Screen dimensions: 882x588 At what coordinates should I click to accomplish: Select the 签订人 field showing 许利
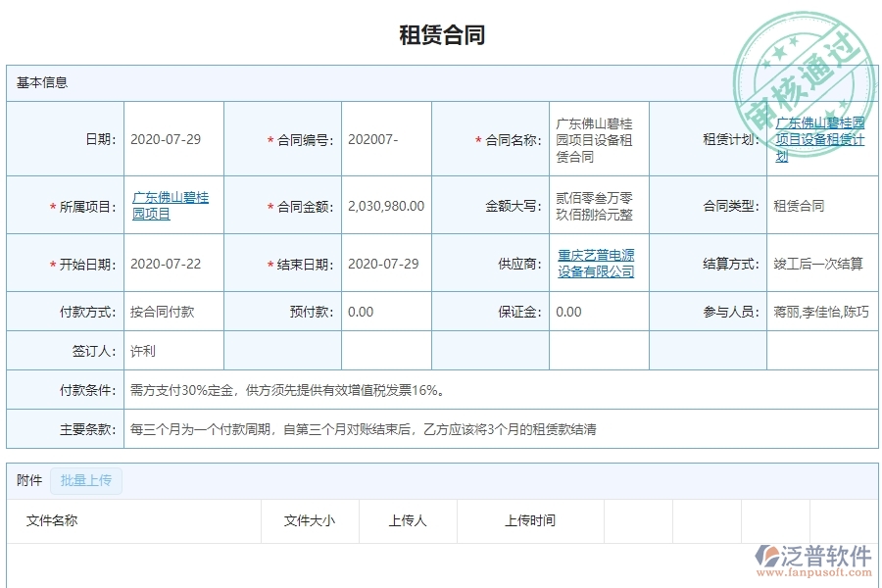(144, 349)
